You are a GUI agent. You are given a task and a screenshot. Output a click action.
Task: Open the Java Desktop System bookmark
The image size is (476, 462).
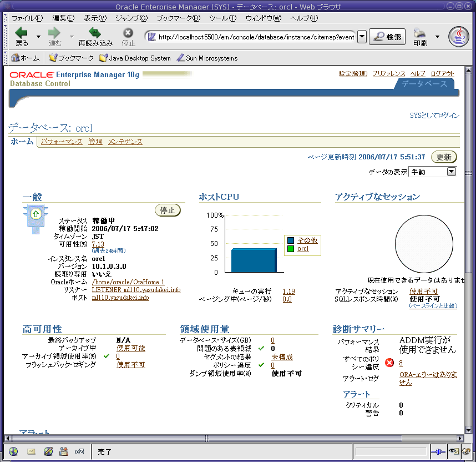(x=135, y=58)
